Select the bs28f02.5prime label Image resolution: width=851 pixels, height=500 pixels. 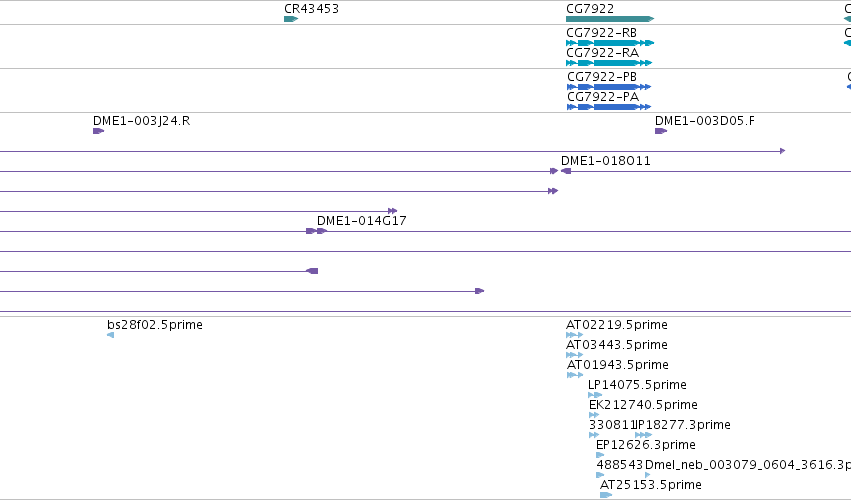pyautogui.click(x=155, y=325)
